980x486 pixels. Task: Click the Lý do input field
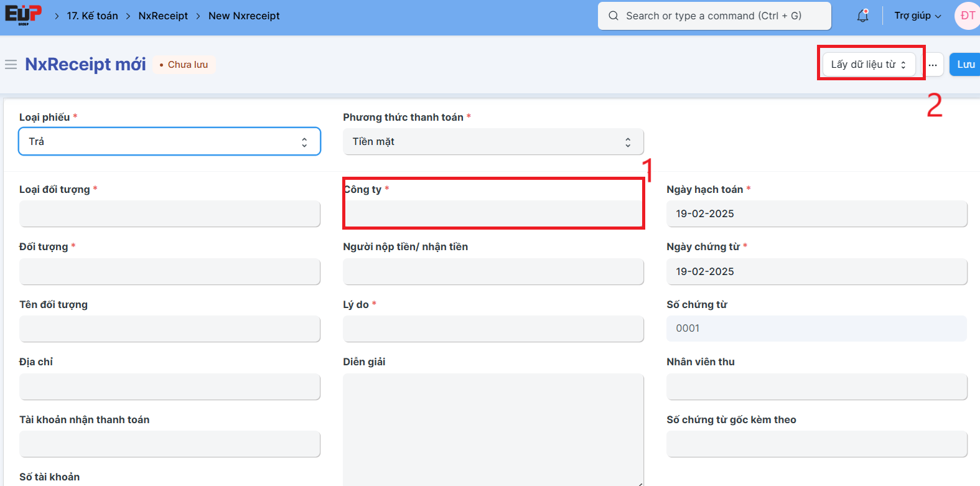tap(493, 329)
